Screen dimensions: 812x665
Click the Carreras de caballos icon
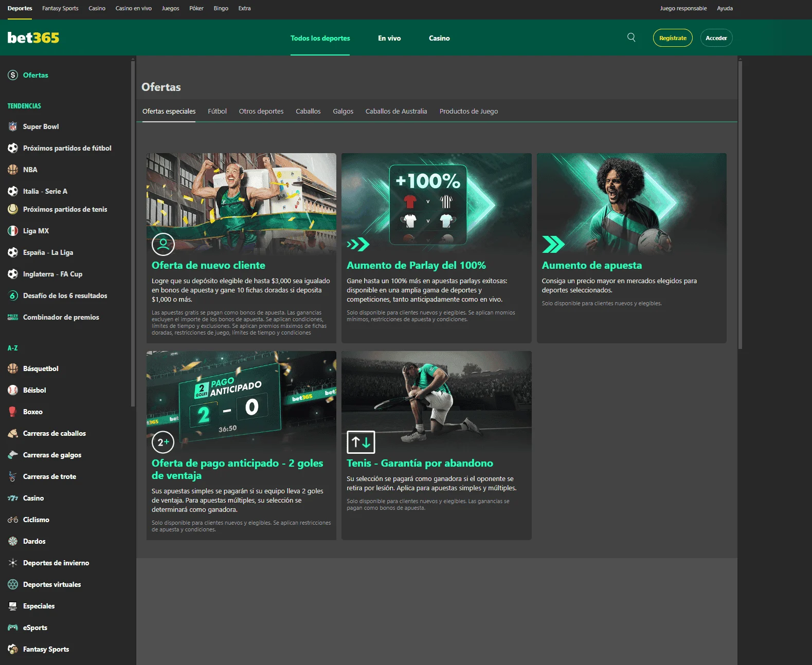(13, 433)
